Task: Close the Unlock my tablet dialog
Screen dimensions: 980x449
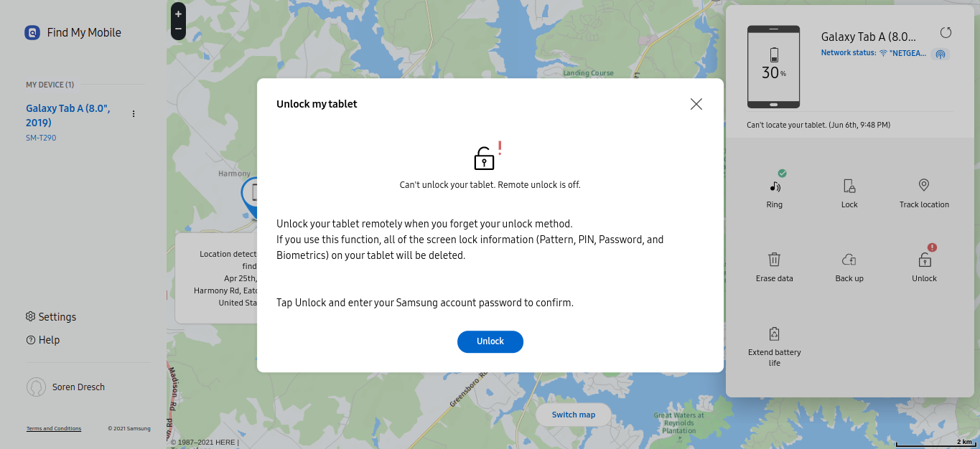Action: pos(696,104)
